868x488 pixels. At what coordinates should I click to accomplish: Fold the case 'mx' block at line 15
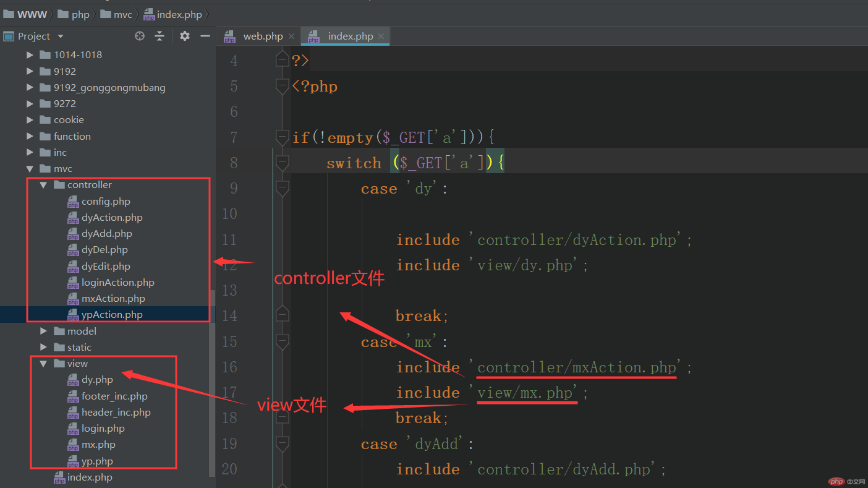(283, 341)
